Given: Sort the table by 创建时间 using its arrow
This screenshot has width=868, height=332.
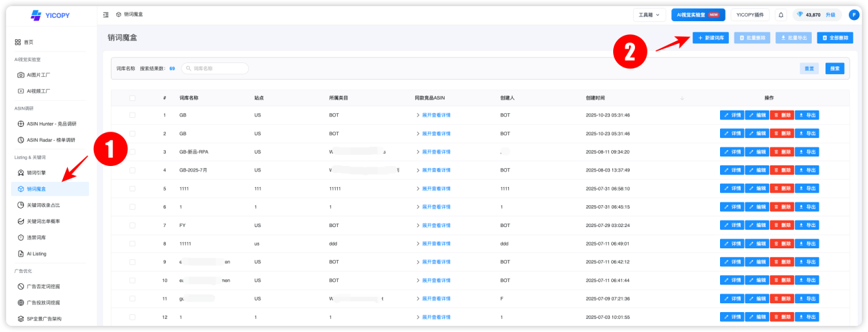Looking at the screenshot, I should (682, 98).
